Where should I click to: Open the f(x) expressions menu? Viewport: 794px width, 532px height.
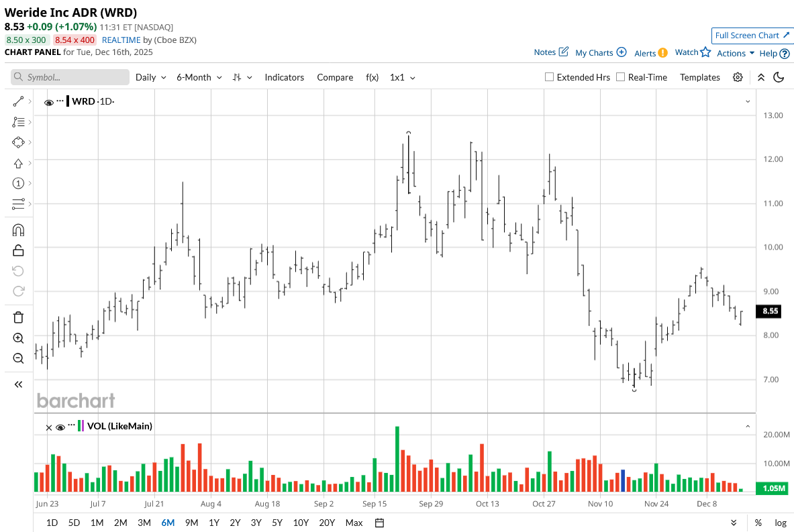pyautogui.click(x=373, y=77)
